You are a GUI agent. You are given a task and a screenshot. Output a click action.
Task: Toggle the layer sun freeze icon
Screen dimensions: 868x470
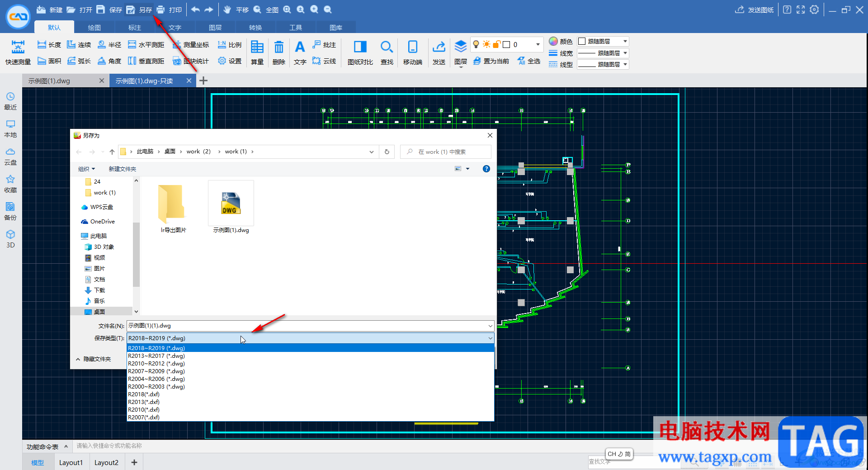pos(486,44)
